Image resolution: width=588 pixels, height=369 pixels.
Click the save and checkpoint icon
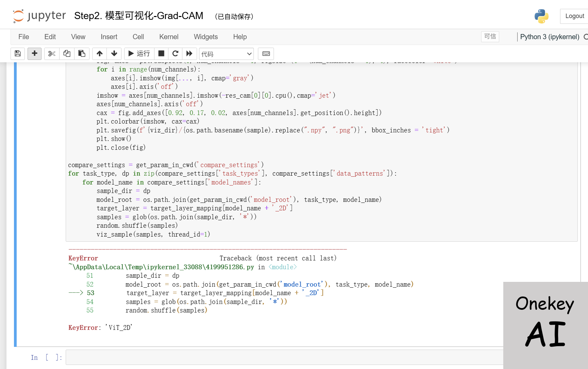18,54
